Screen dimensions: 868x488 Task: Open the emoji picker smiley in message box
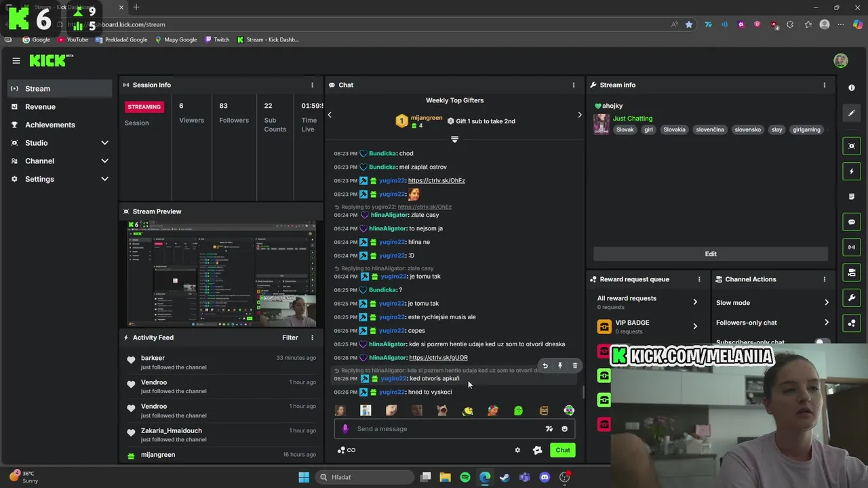pos(564,428)
